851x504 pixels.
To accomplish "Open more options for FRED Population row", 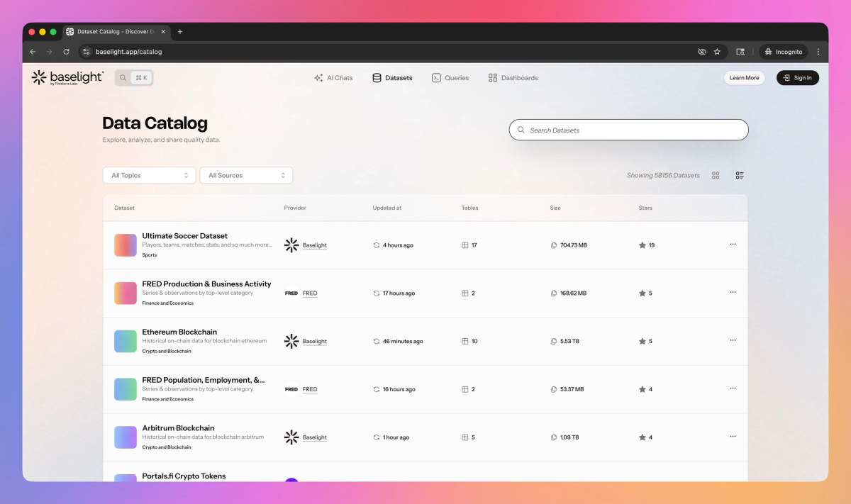I will coord(733,388).
